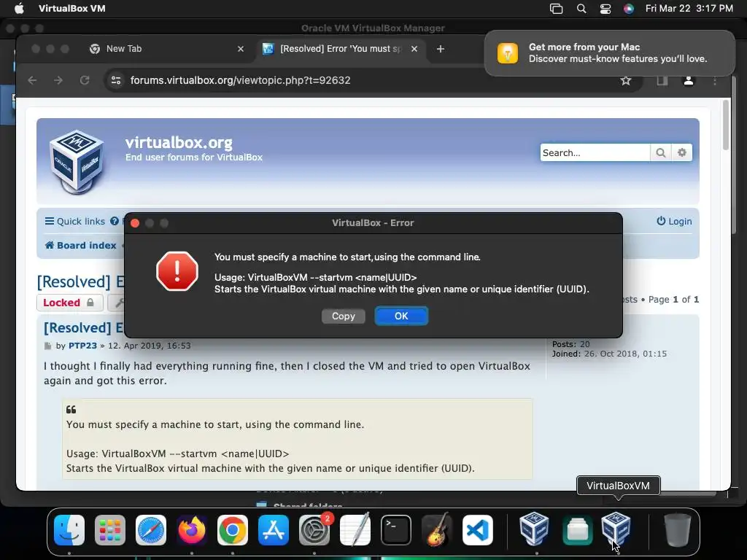
Task: Open Spotlight search in the menu bar
Action: click(581, 8)
